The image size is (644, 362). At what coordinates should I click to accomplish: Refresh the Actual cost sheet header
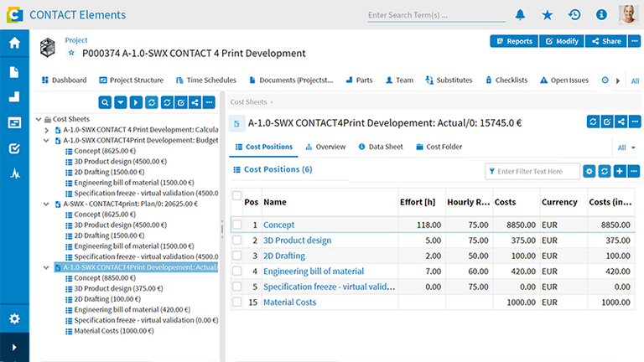pos(593,122)
